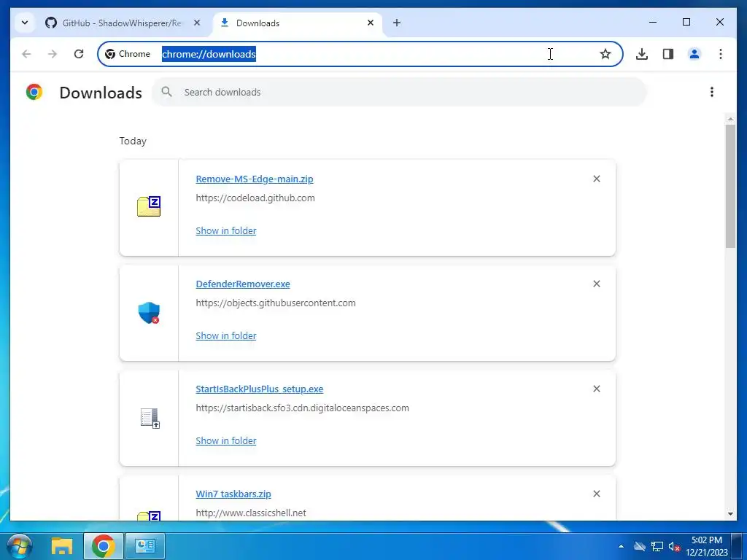Click the page scrollbar thumb

click(x=730, y=186)
